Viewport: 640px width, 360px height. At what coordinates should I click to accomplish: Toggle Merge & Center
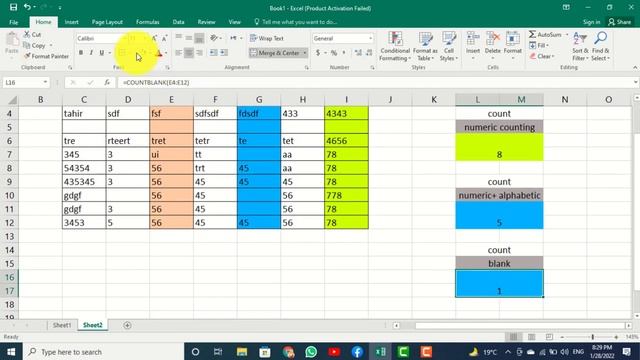tap(275, 53)
